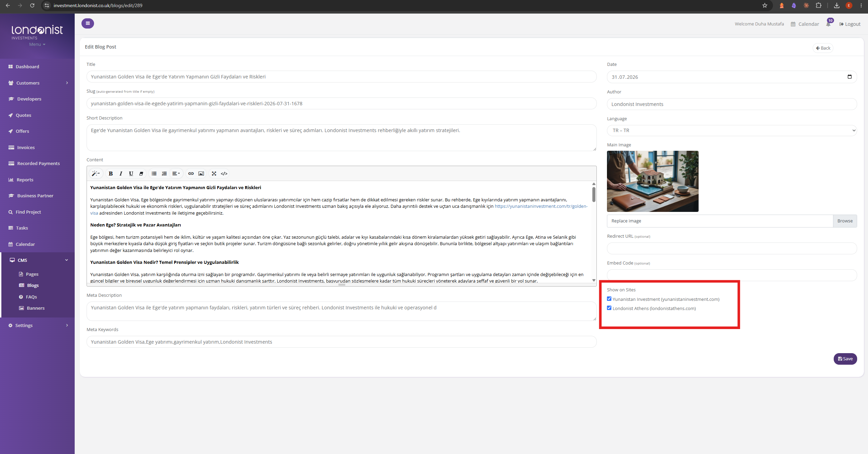The width and height of the screenshot is (868, 454).
Task: Bookmark this page with the star icon
Action: (x=765, y=5)
